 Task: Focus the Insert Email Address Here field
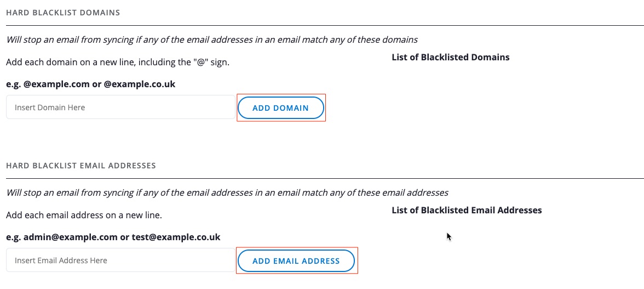click(120, 260)
